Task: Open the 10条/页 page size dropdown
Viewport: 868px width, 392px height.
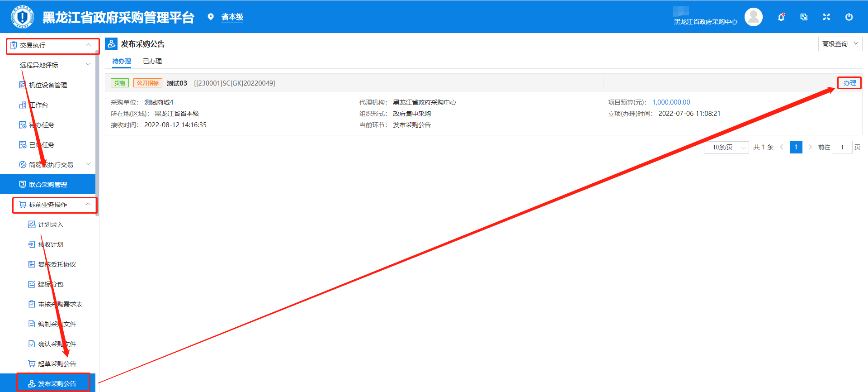Action: pos(726,147)
